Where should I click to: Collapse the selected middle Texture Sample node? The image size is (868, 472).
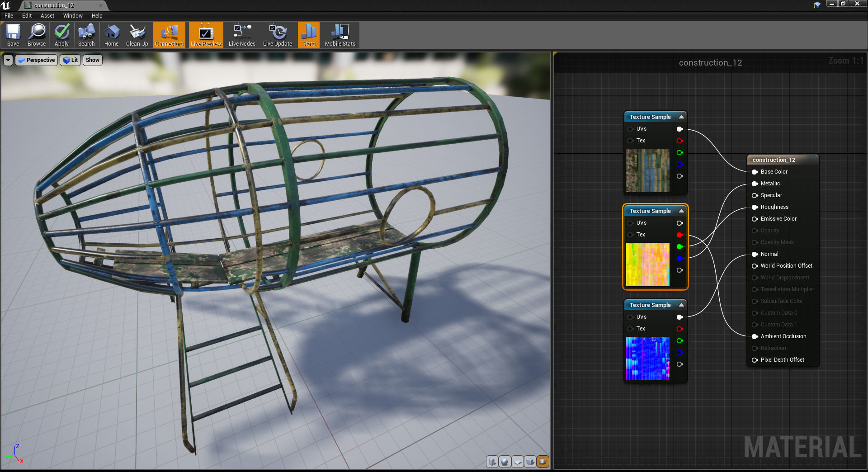click(x=681, y=211)
